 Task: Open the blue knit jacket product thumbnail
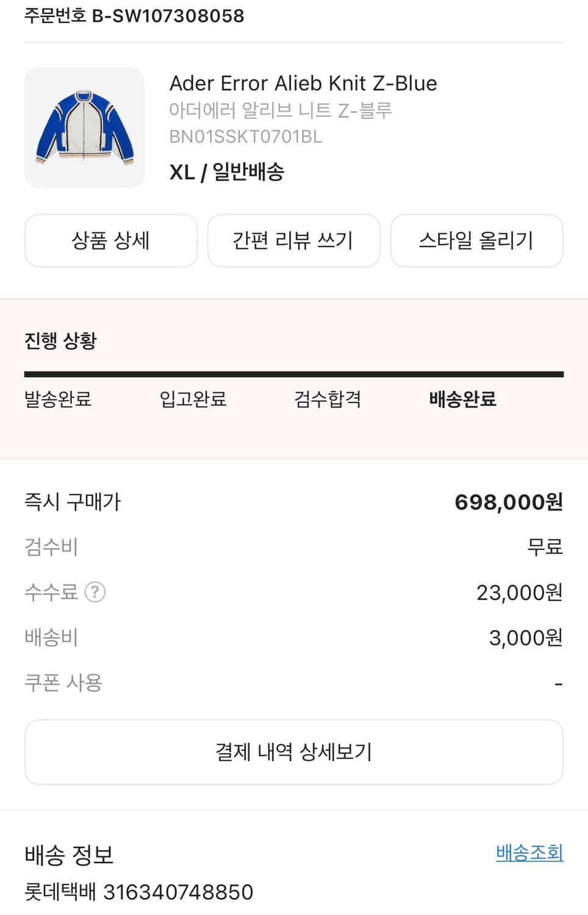pyautogui.click(x=84, y=127)
